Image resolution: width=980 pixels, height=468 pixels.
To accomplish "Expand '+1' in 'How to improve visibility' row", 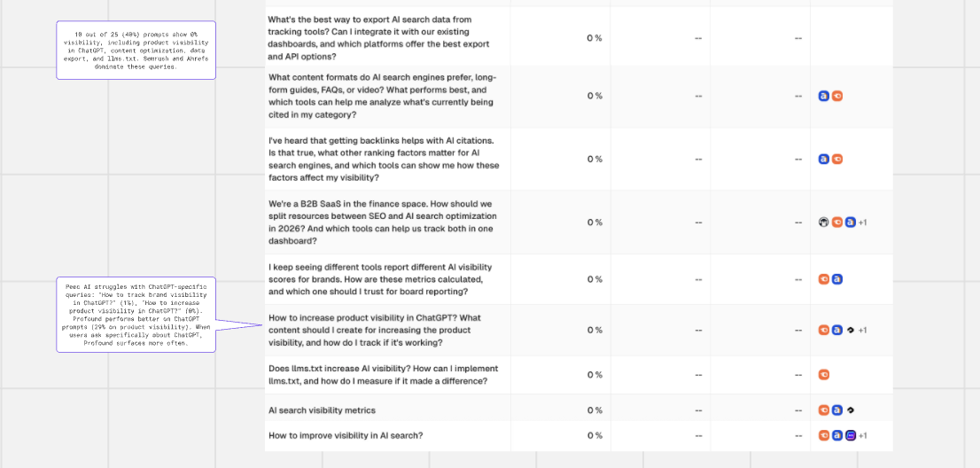I will tap(862, 435).
